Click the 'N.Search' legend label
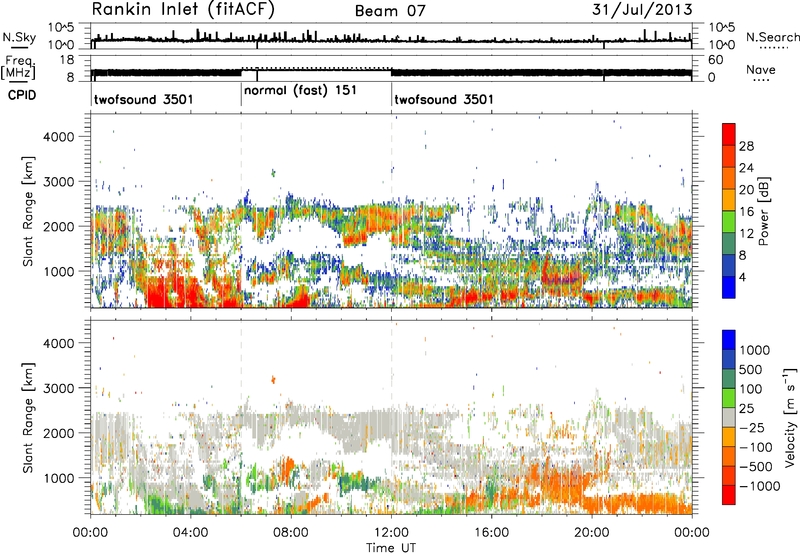 [773, 37]
